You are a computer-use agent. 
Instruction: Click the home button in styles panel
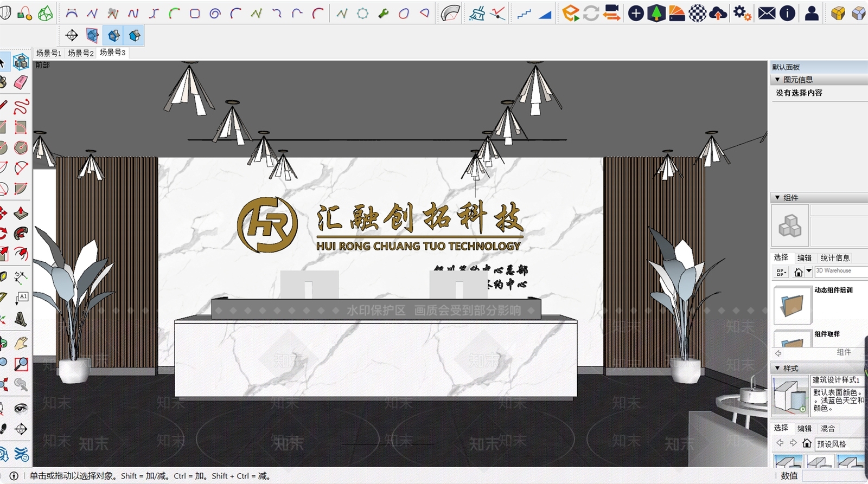[x=807, y=443]
